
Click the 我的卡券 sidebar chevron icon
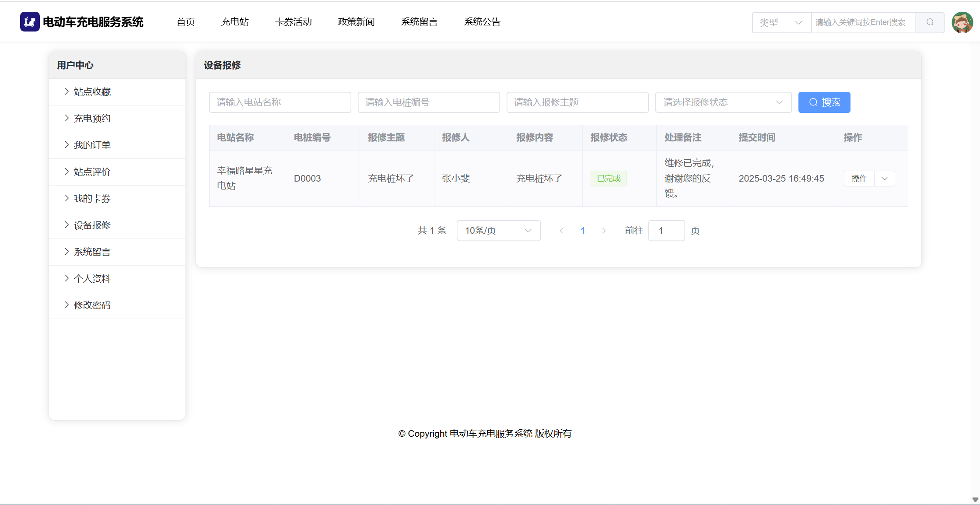point(66,198)
